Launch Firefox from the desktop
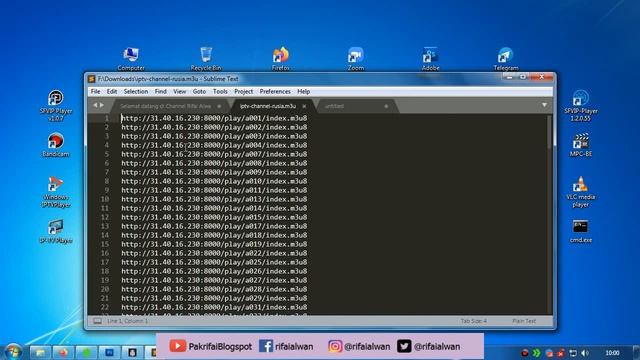This screenshot has width=640, height=360. 281,59
